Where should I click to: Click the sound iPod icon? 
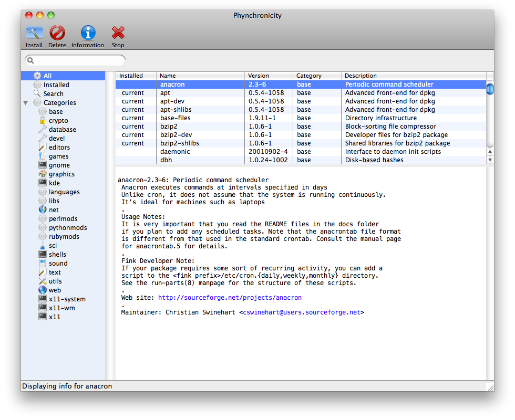(43, 263)
